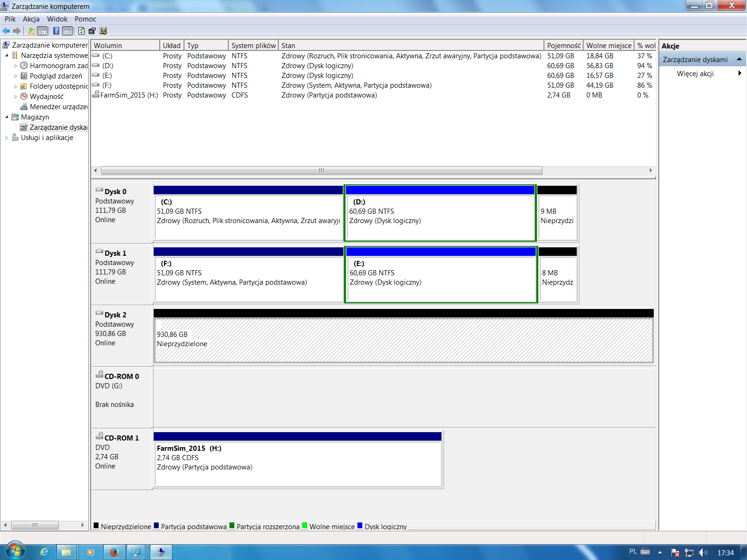Expand the Usługi i aplikacje tree node
This screenshot has width=747, height=560.
tap(7, 138)
